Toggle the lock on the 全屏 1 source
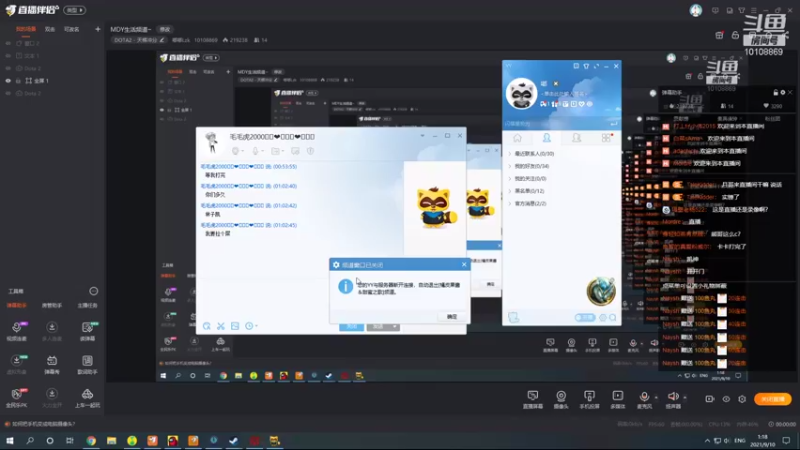The image size is (800, 450). pos(18,81)
